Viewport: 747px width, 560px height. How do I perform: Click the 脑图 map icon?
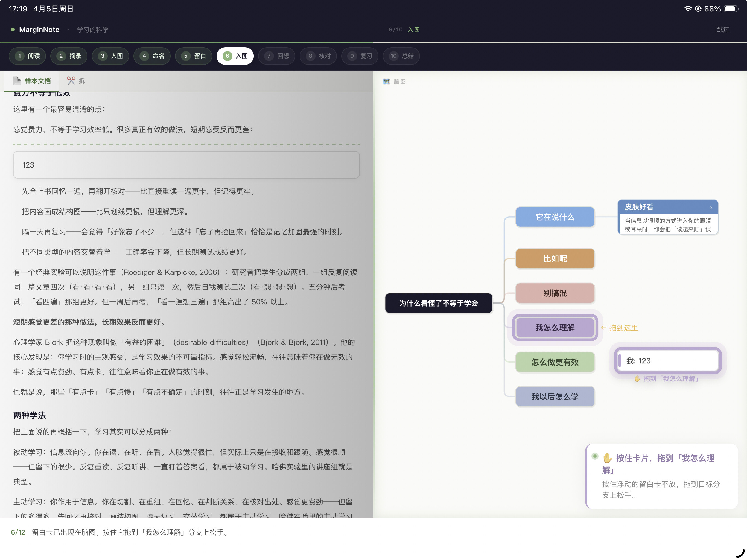coord(386,81)
